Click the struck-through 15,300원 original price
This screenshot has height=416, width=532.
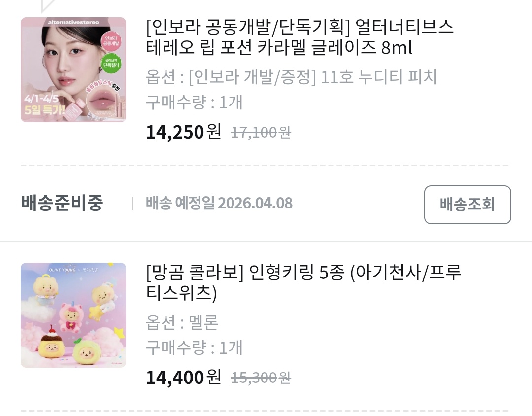(x=261, y=378)
